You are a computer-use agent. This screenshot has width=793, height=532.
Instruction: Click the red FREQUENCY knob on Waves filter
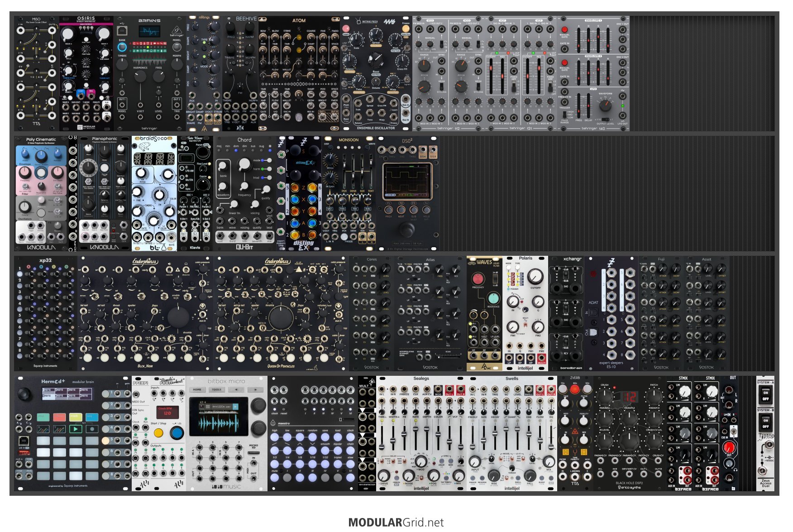pyautogui.click(x=477, y=278)
